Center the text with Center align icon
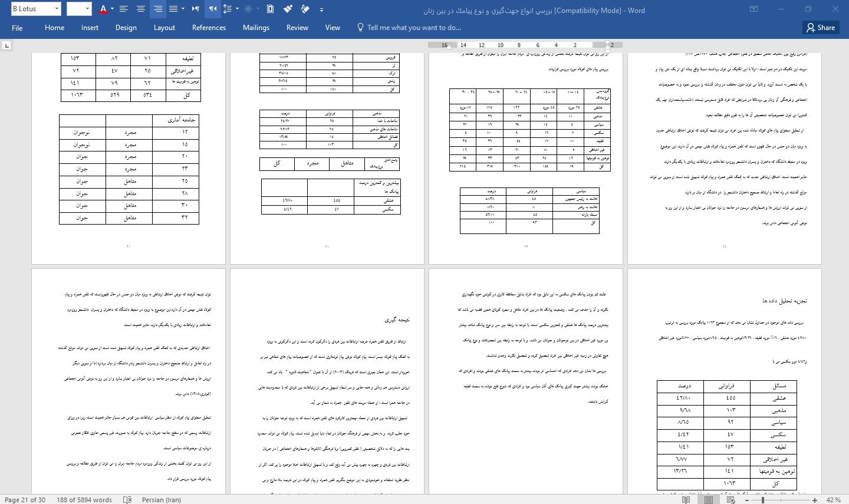Image resolution: width=849 pixels, height=504 pixels. [x=140, y=9]
